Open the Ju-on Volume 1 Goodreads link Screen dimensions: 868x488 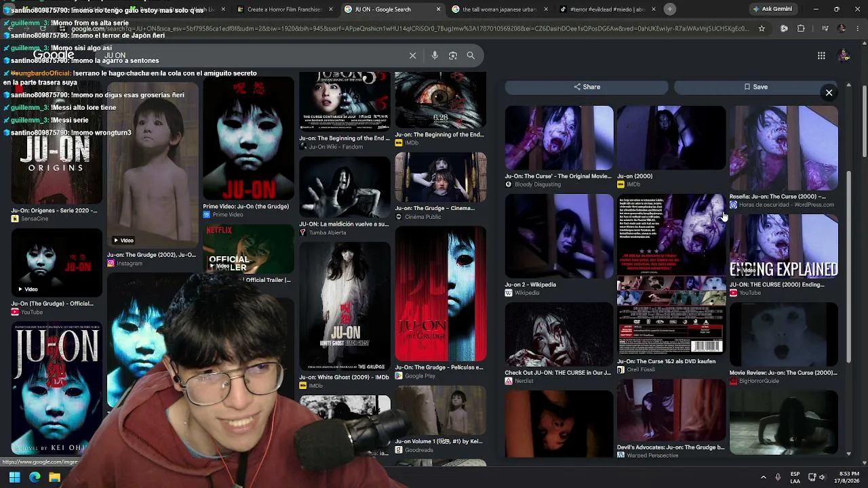(439, 442)
